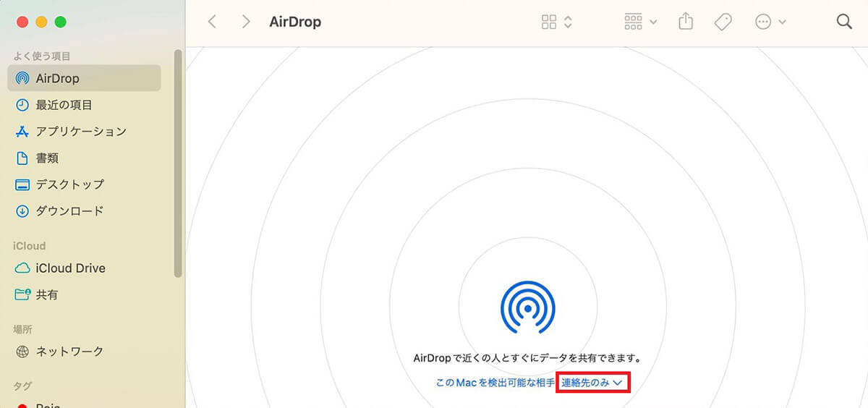Open the 連絡先のみ discoverability dropdown

tap(592, 382)
